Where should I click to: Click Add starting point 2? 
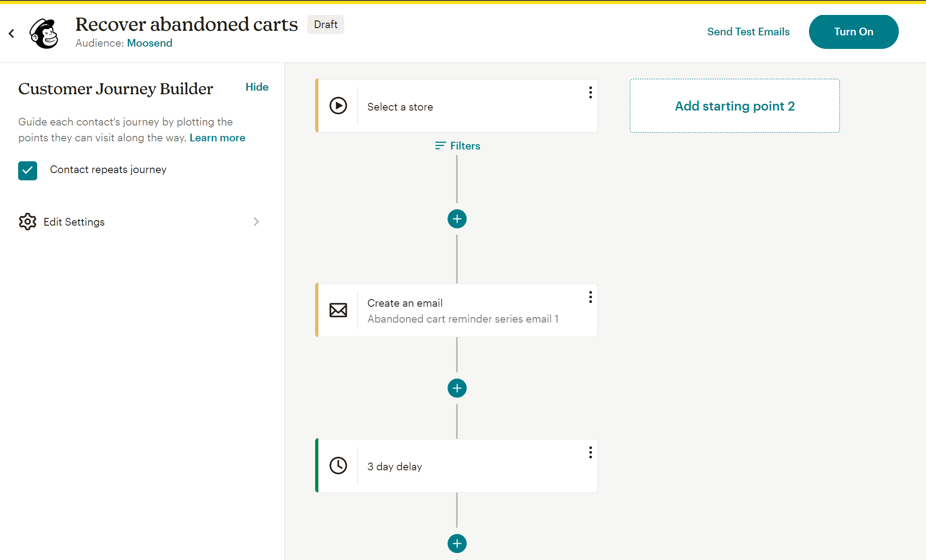click(x=735, y=106)
